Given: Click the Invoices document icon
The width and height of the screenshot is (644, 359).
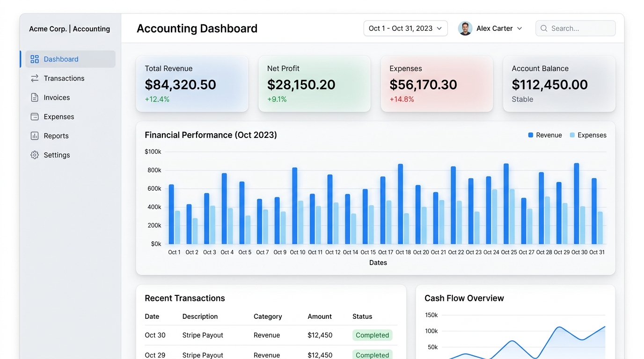Looking at the screenshot, I should [x=35, y=98].
